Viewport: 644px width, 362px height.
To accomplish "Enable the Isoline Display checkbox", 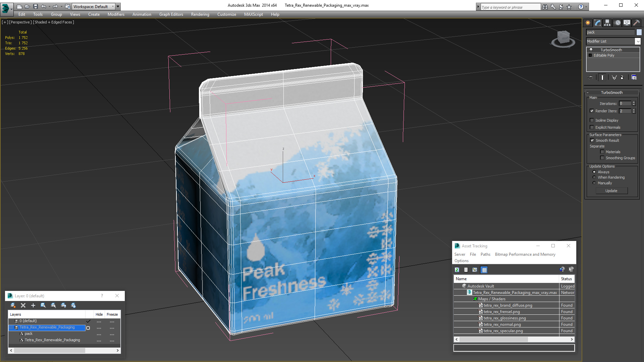I will 592,120.
